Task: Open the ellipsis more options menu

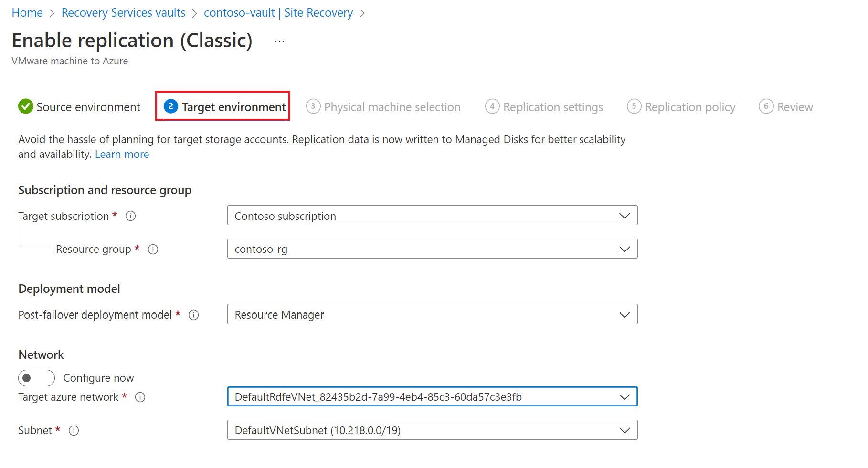Action: (x=280, y=42)
